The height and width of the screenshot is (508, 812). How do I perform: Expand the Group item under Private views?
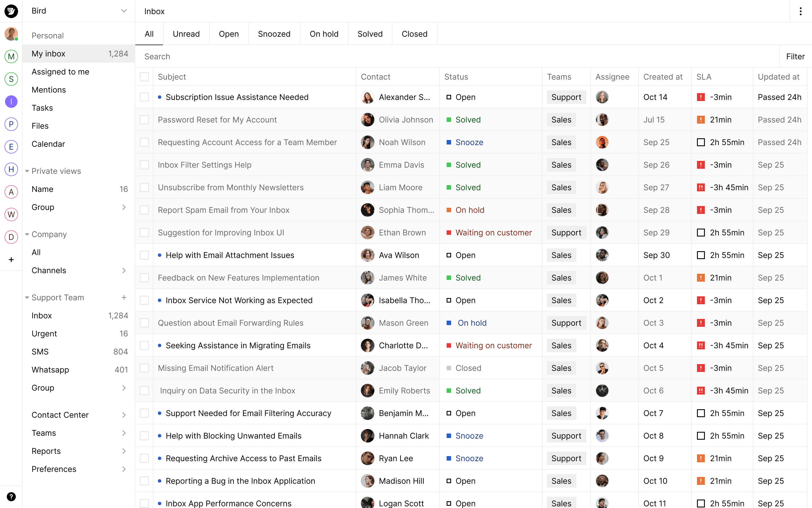(124, 207)
